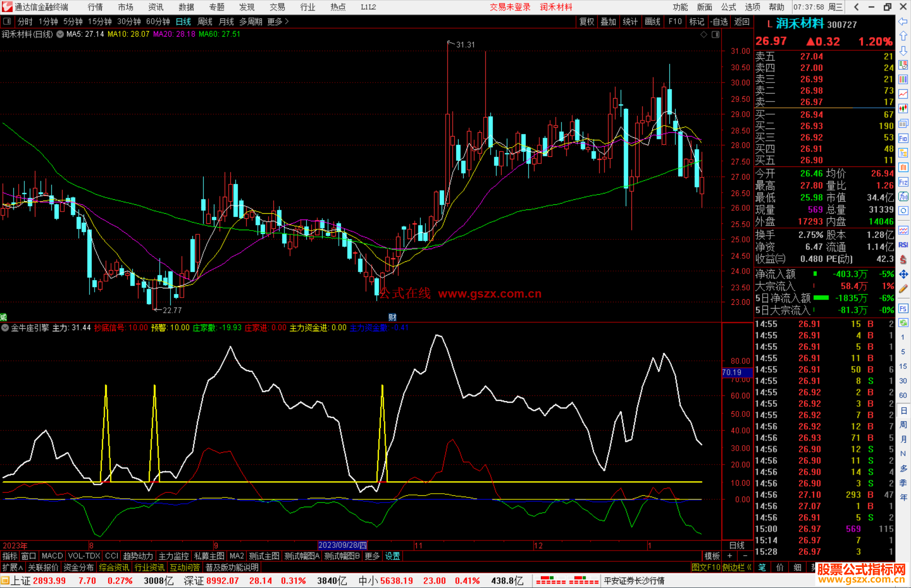The height and width of the screenshot is (588, 911).
Task: Click the RSI indicator sidebar icon
Action: (903, 245)
